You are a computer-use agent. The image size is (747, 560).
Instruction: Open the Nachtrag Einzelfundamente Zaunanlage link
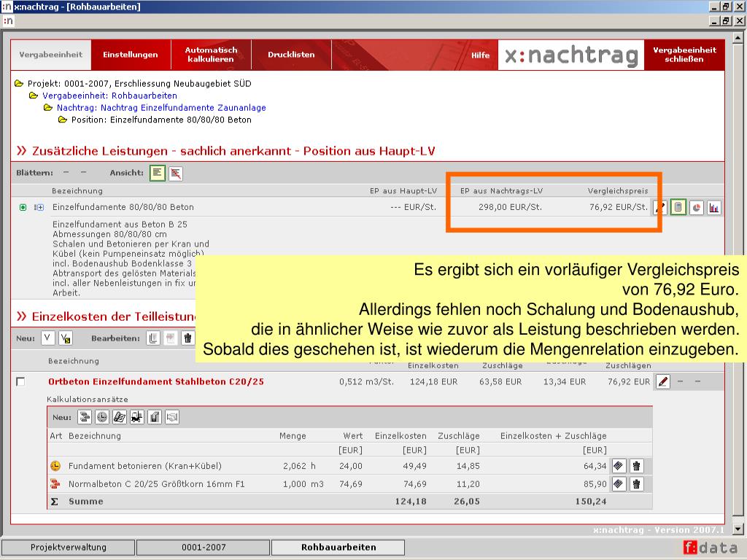pyautogui.click(x=161, y=108)
